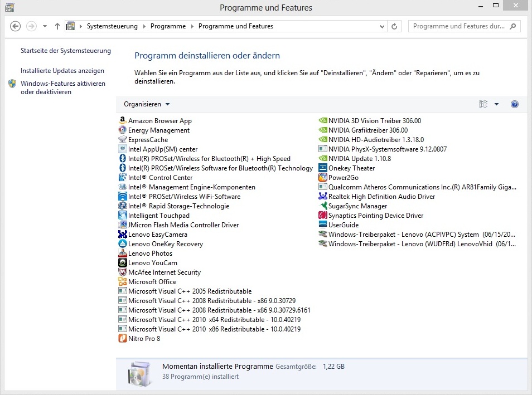The width and height of the screenshot is (532, 395).
Task: Select Qualcomm Atheros Communications AR81Family entry
Action: point(417,187)
